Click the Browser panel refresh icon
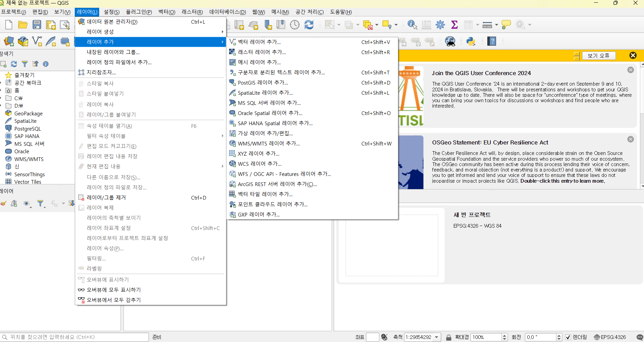Screen dimensions: 644x342 coord(14,64)
